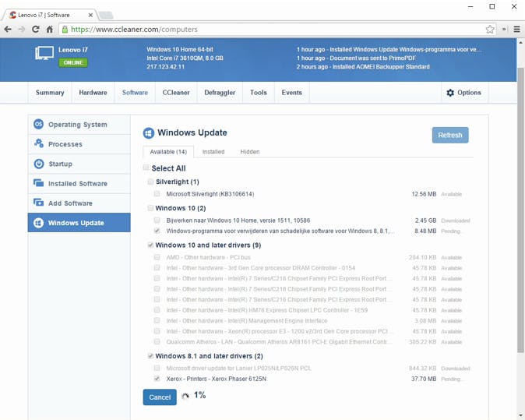Click the Windows logo beside the heading
The width and height of the screenshot is (525, 420).
(148, 133)
